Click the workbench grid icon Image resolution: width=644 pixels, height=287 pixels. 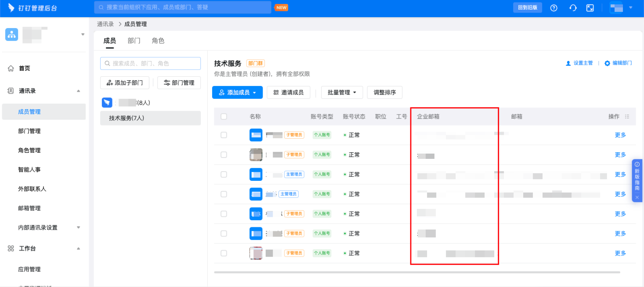pos(11,248)
